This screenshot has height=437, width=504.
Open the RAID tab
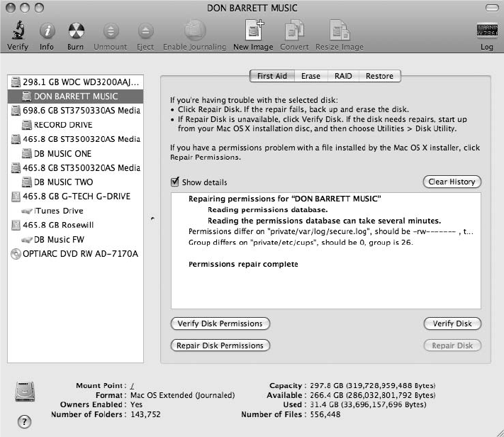pyautogui.click(x=343, y=76)
